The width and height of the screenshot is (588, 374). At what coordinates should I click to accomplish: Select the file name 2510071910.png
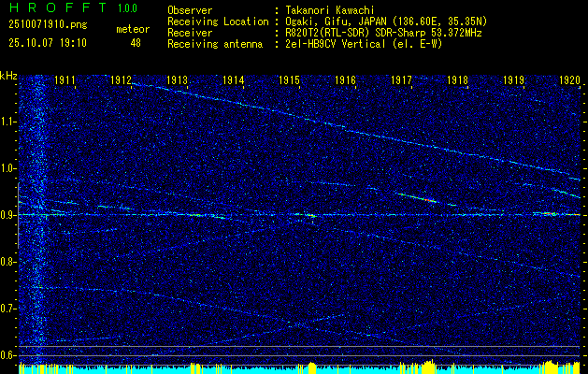tap(48, 25)
